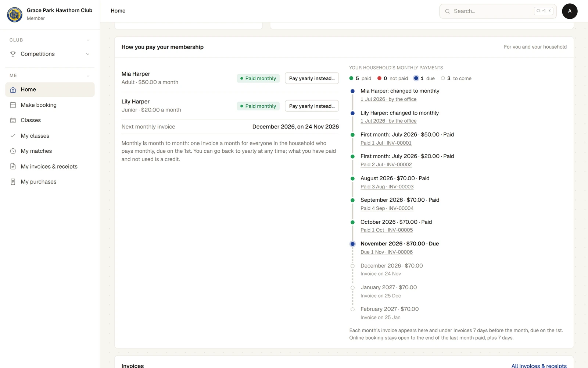Open the user avatar A menu

[x=570, y=11]
